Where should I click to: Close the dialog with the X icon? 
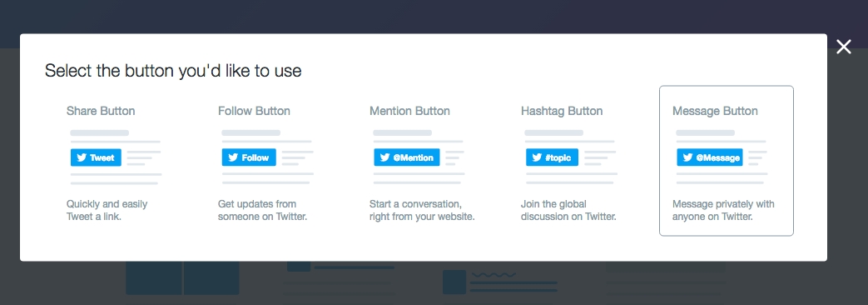(x=844, y=47)
